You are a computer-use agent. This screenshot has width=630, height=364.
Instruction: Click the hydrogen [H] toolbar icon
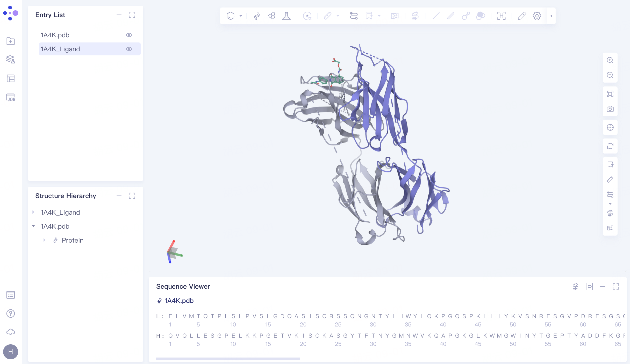pyautogui.click(x=501, y=16)
